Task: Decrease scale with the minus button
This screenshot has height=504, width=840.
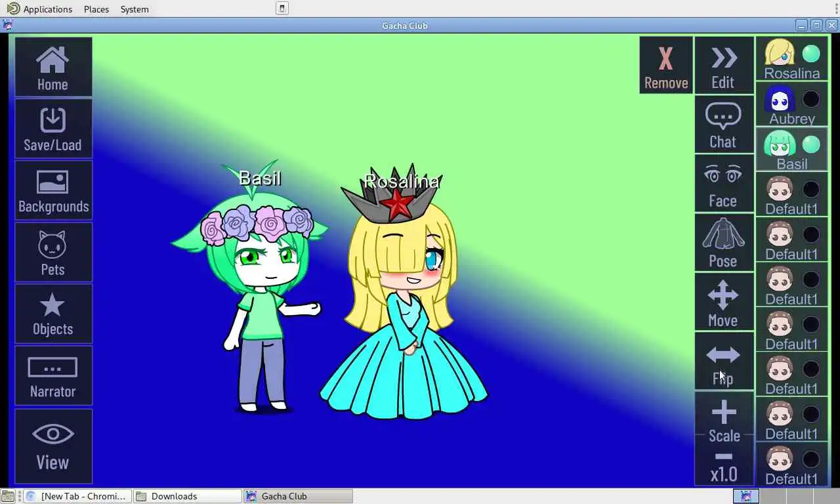Action: click(724, 456)
